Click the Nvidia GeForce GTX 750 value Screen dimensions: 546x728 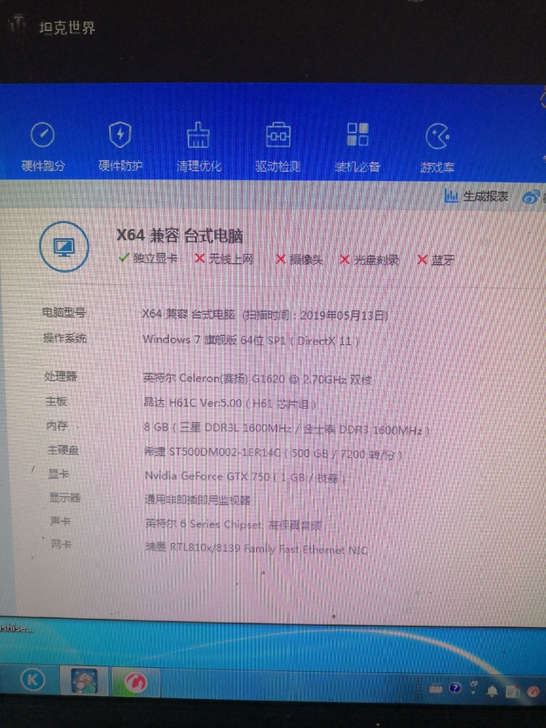tap(245, 476)
